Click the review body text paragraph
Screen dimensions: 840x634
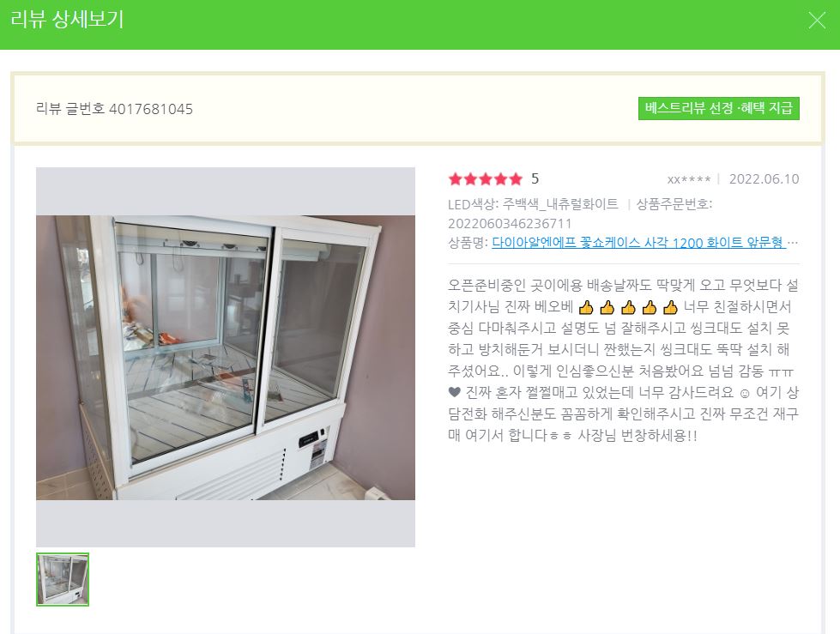pyautogui.click(x=624, y=359)
